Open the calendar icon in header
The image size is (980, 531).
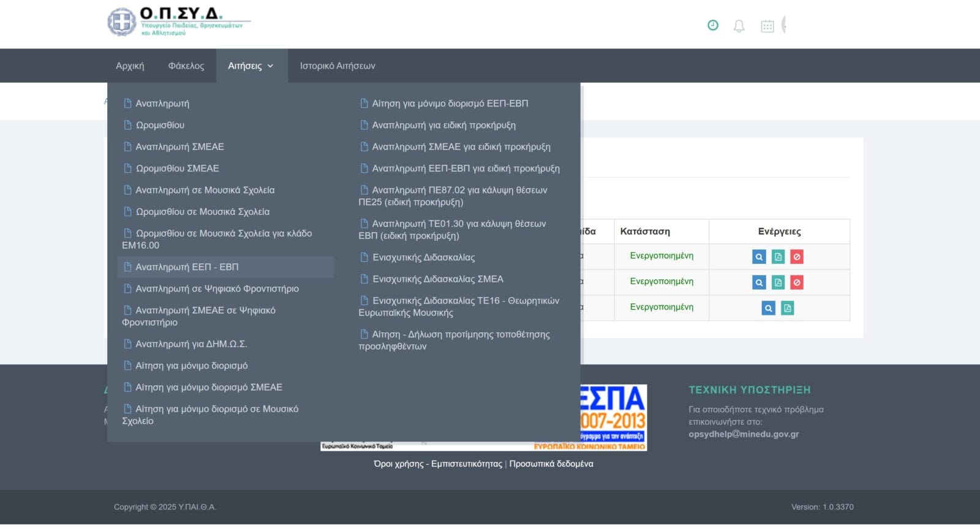pos(767,26)
